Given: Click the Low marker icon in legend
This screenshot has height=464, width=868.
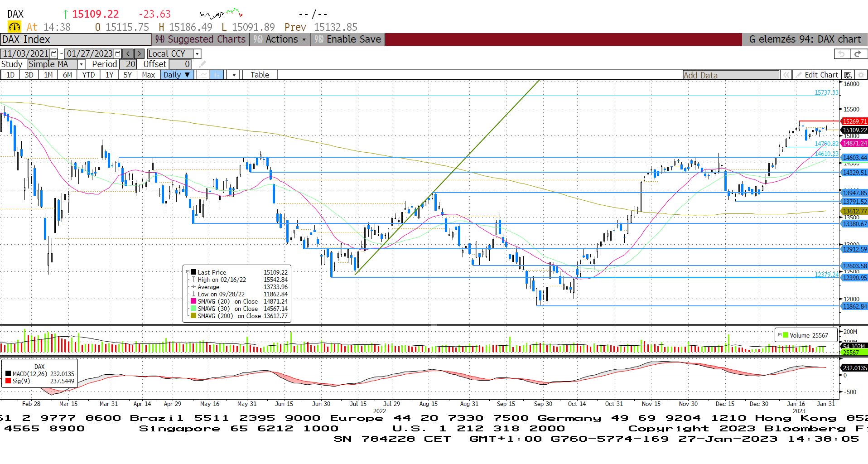Looking at the screenshot, I should click(x=193, y=294).
